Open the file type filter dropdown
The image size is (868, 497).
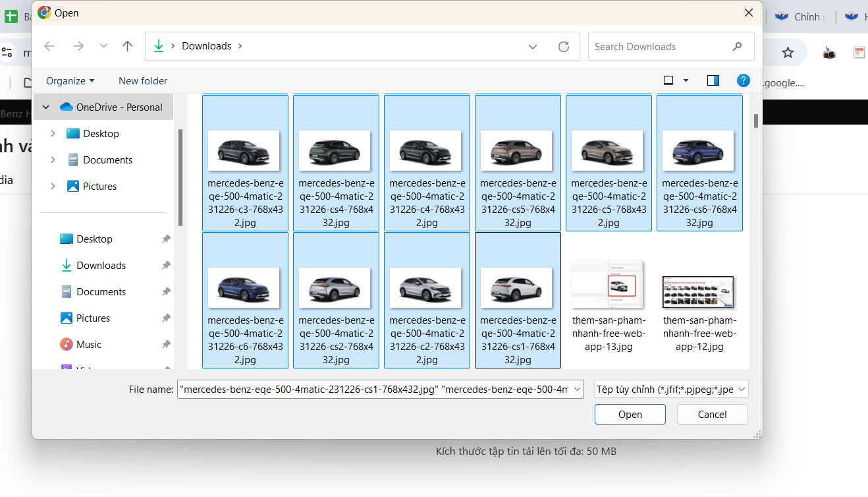(x=671, y=390)
